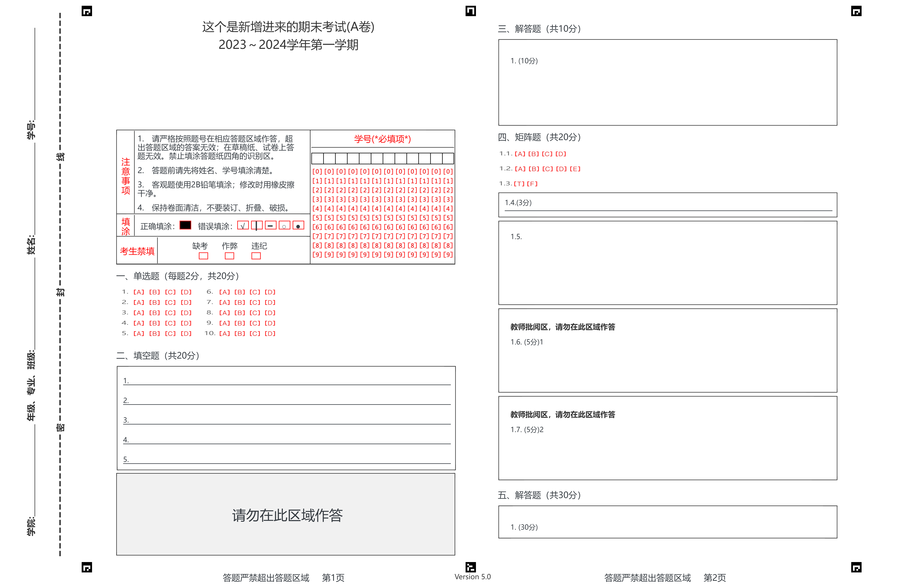
Task: Mark the 缺考 checkbox
Action: pyautogui.click(x=203, y=256)
